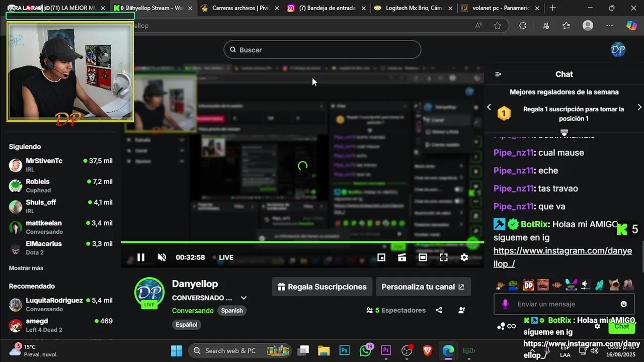The image size is (644, 362).
Task: Click the purple microphone in message box
Action: 505,304
